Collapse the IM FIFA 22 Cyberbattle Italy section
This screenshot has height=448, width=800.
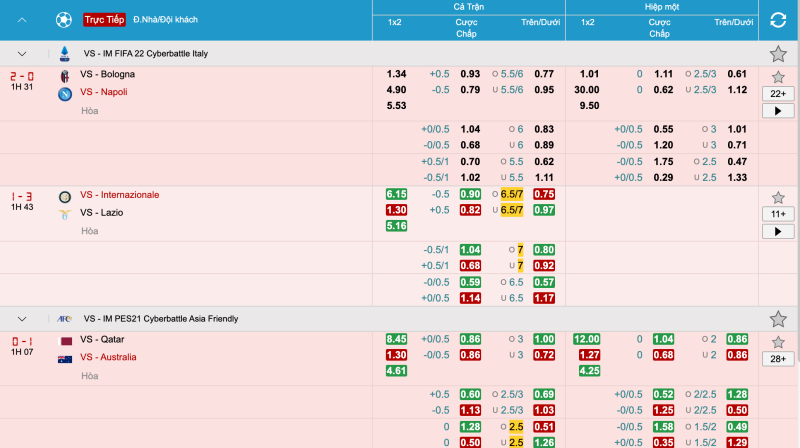click(22, 54)
